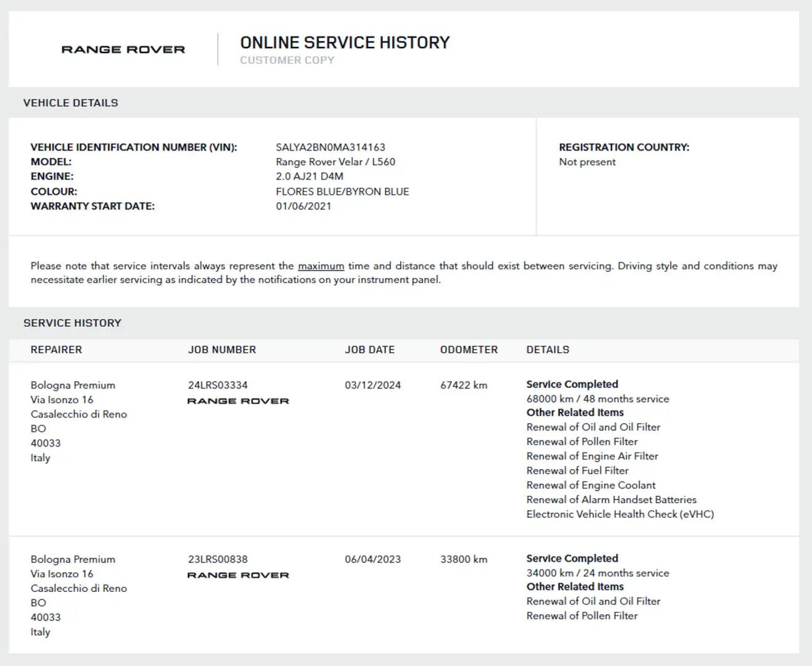Select job number 23LRS00838
This screenshot has width=812, height=666.
pyautogui.click(x=218, y=559)
